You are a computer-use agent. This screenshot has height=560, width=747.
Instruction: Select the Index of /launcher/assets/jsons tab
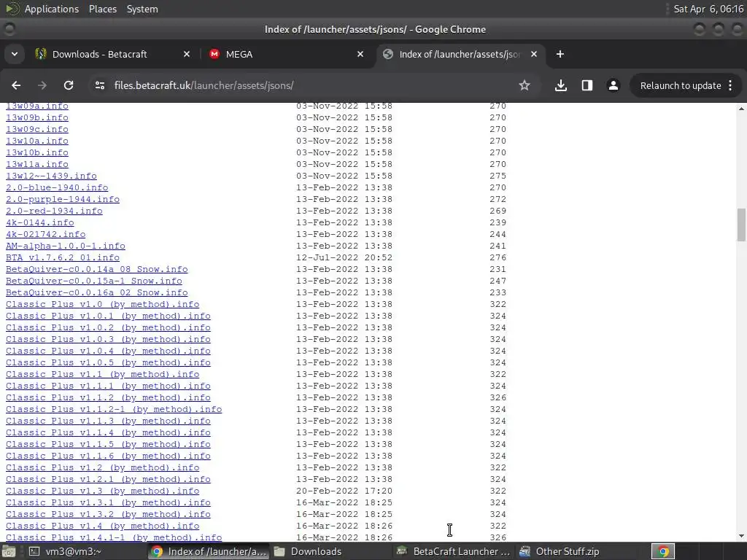pyautogui.click(x=460, y=54)
